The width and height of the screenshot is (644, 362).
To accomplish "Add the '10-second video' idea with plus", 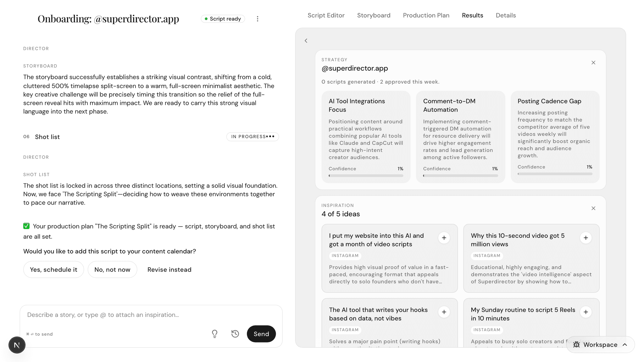I will click(x=586, y=238).
